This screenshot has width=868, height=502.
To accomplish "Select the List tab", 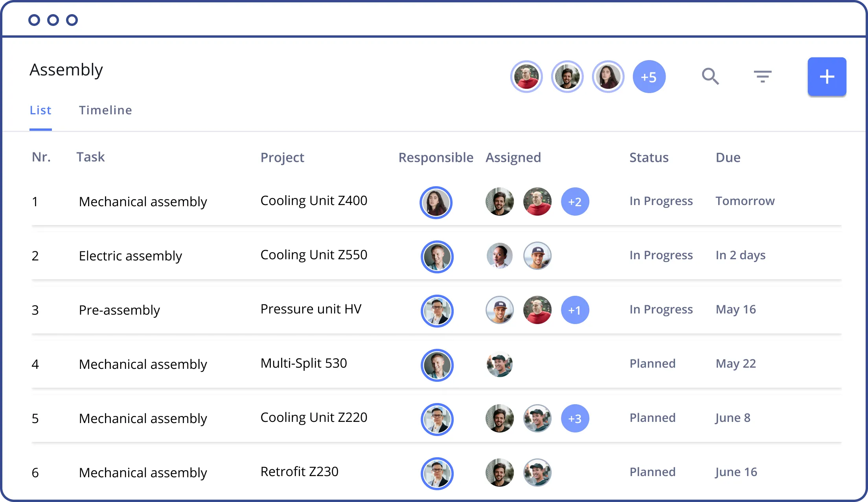I will (40, 110).
